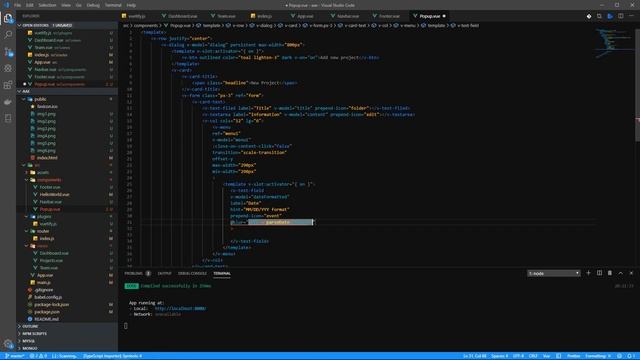Click the master git branch in the status bar
Screen dimensions: 640x360
click(x=15, y=356)
